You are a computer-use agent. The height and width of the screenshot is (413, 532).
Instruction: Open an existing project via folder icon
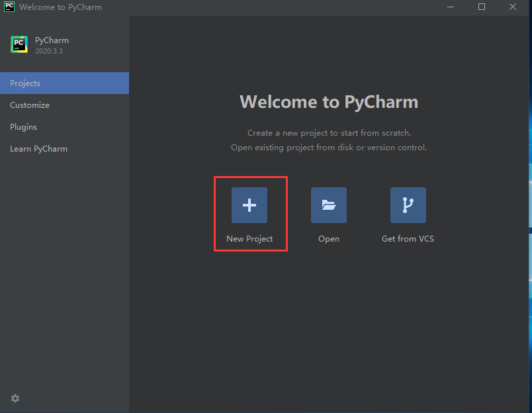coord(329,205)
